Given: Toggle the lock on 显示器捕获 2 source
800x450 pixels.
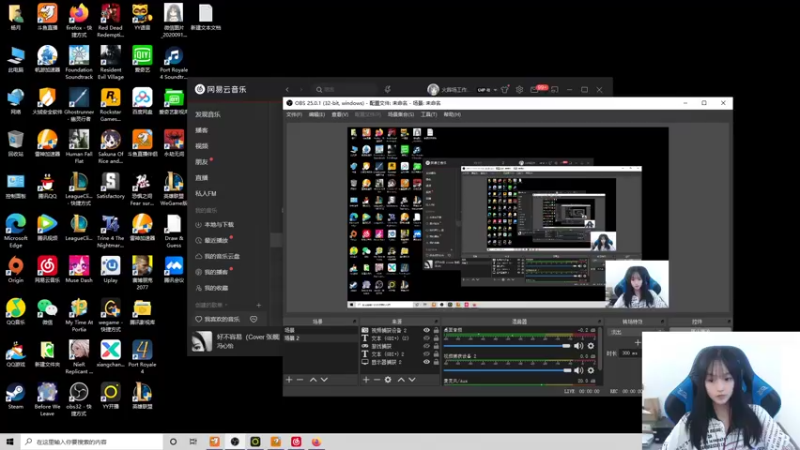Looking at the screenshot, I should [x=436, y=362].
